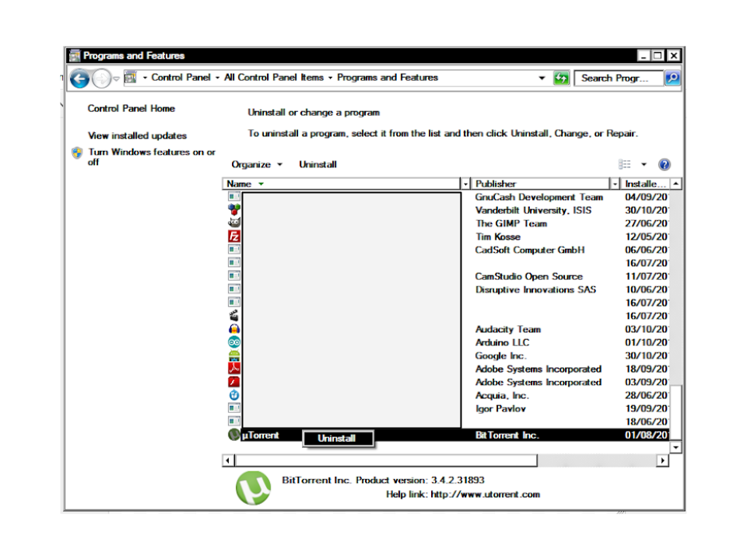Sort by the Installed On column header
747x560 pixels.
tap(645, 184)
